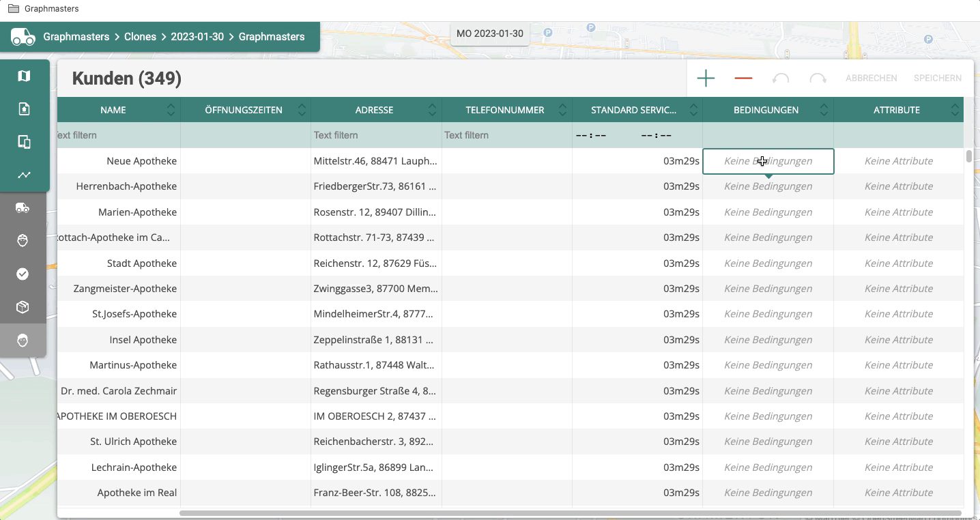Sort the BEDINGUNGEN column with arrows
This screenshot has height=520, width=980.
824,110
